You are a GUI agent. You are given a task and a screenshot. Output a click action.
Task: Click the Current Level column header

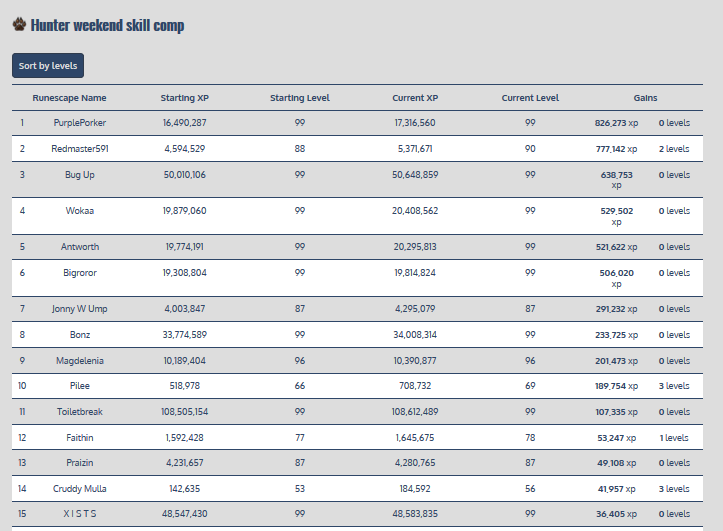(x=530, y=98)
